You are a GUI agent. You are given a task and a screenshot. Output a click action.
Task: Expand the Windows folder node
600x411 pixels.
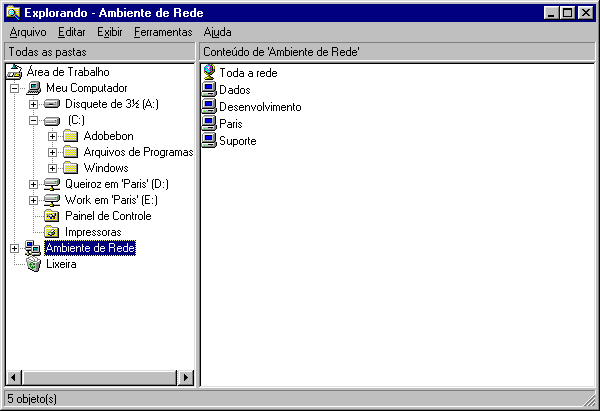pos(52,168)
